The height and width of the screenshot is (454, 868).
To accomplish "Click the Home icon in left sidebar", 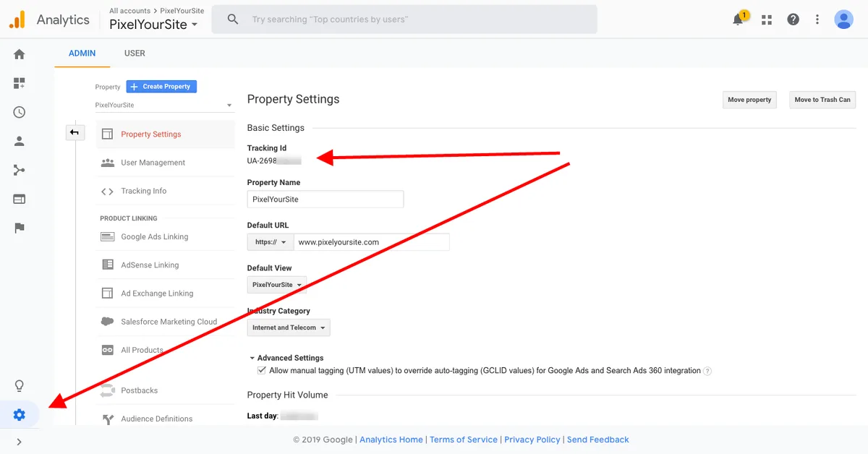I will point(20,54).
